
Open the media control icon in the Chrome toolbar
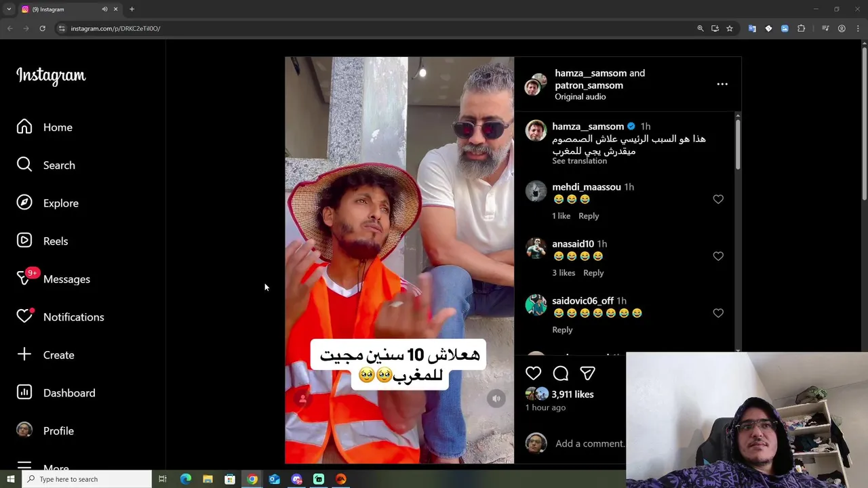click(x=825, y=28)
